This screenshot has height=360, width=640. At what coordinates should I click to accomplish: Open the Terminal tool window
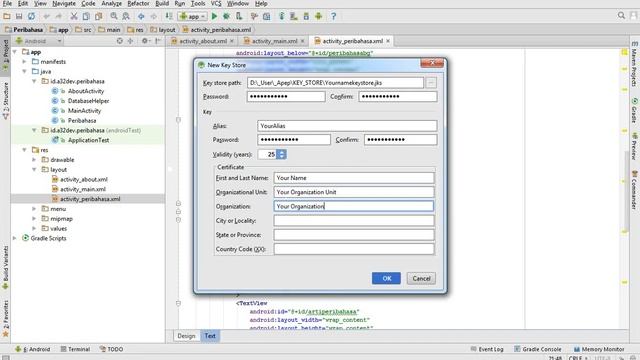tap(75, 349)
